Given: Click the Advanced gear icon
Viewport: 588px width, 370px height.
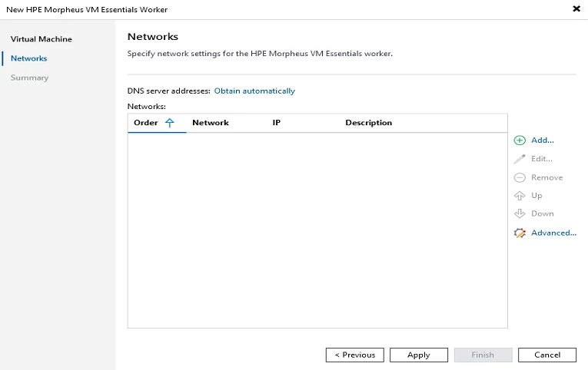Looking at the screenshot, I should pyautogui.click(x=520, y=233).
